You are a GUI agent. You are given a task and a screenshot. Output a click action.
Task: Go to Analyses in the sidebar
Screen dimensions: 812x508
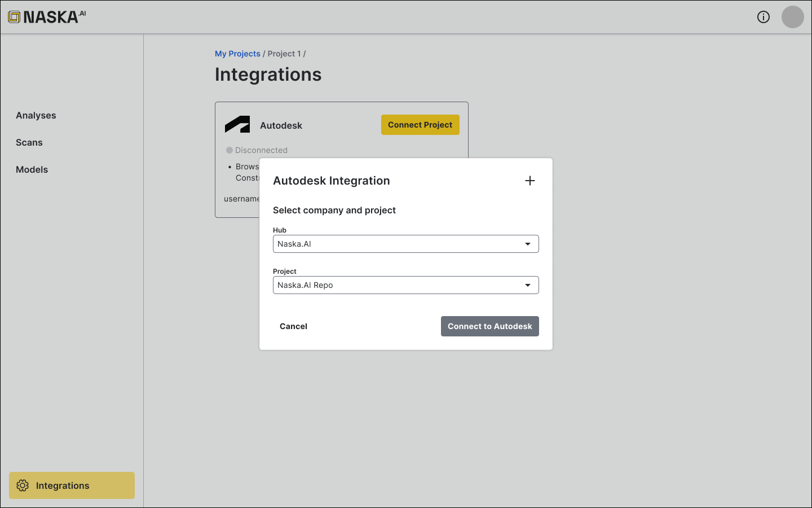click(x=36, y=115)
